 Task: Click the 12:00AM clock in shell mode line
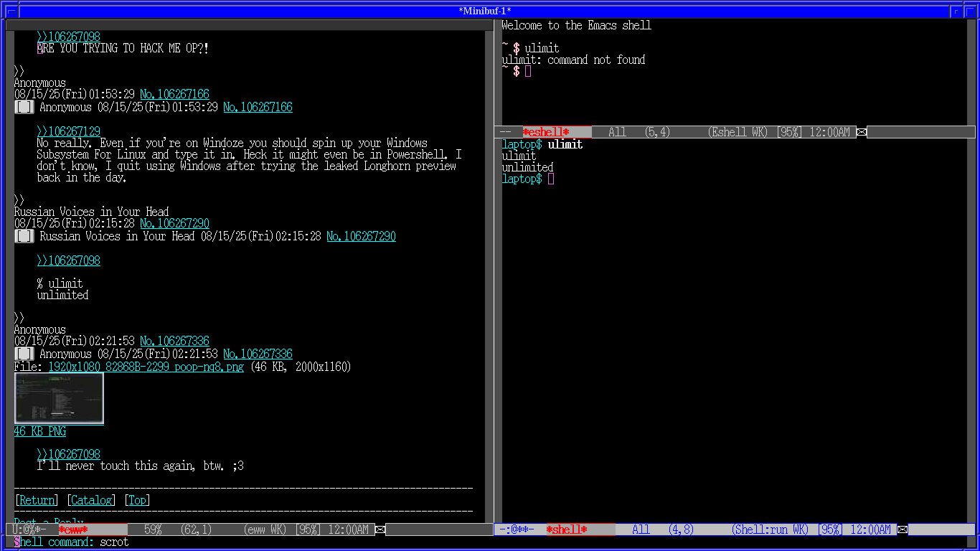[871, 530]
